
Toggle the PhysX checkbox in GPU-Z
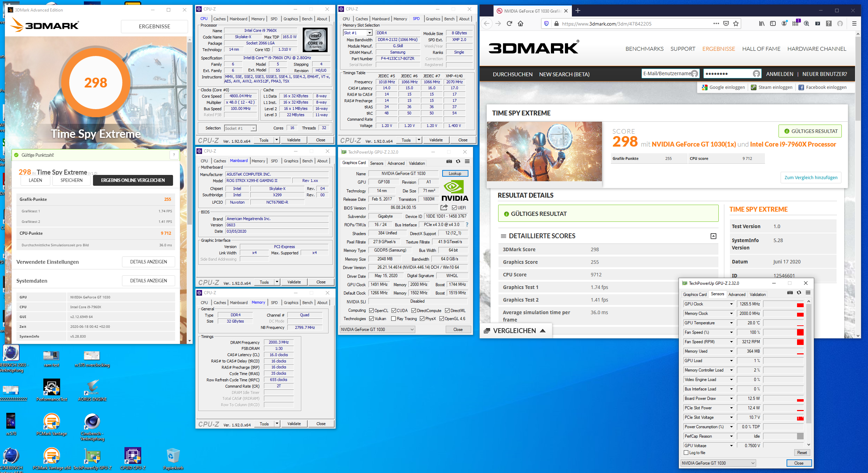(422, 319)
